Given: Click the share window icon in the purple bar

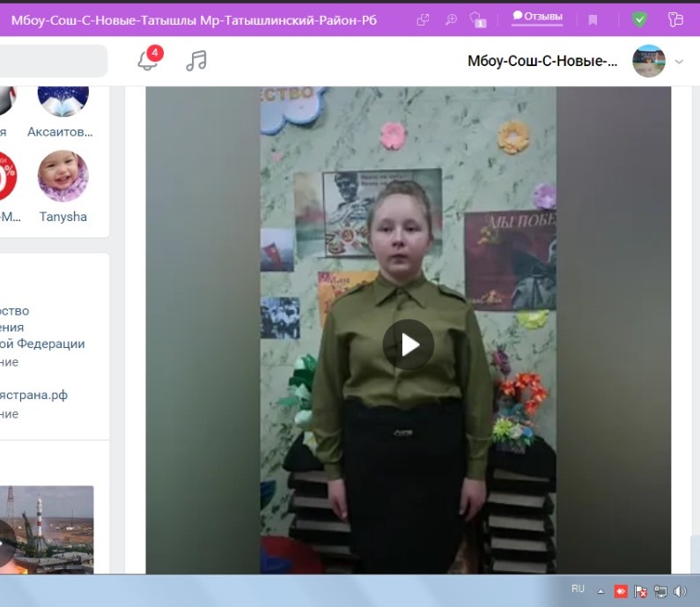Looking at the screenshot, I should click(x=423, y=19).
